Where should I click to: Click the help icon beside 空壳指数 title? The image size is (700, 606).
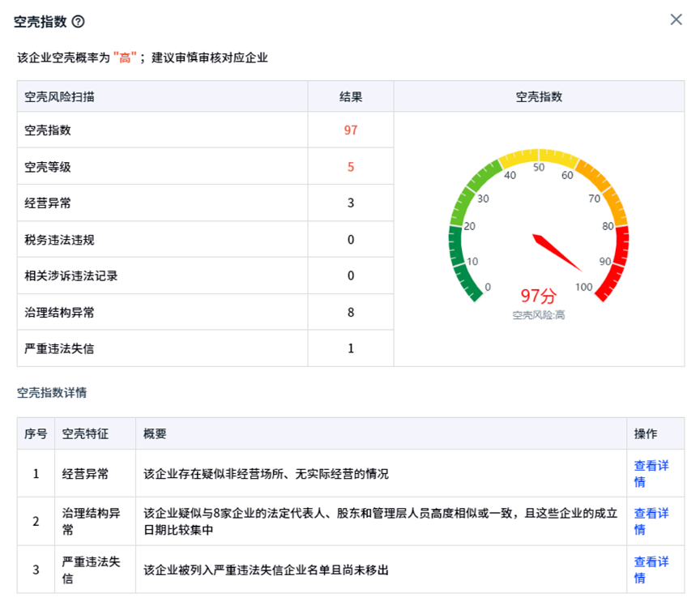(78, 22)
